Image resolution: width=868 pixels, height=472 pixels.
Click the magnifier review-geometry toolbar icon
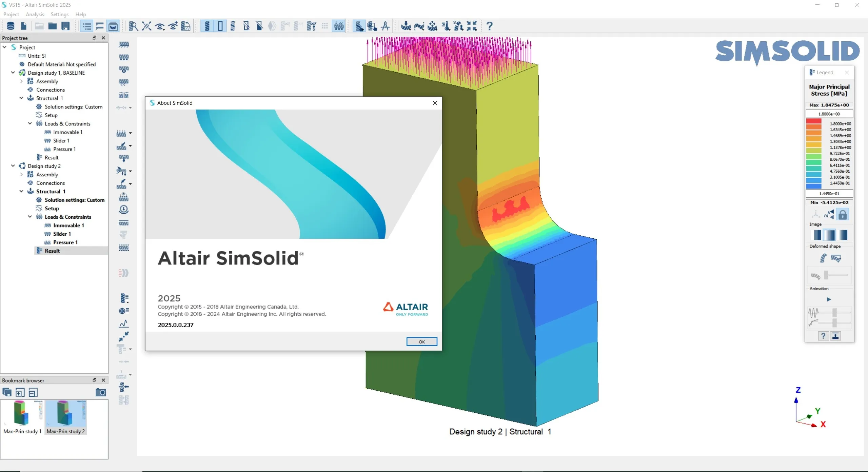[x=133, y=26]
